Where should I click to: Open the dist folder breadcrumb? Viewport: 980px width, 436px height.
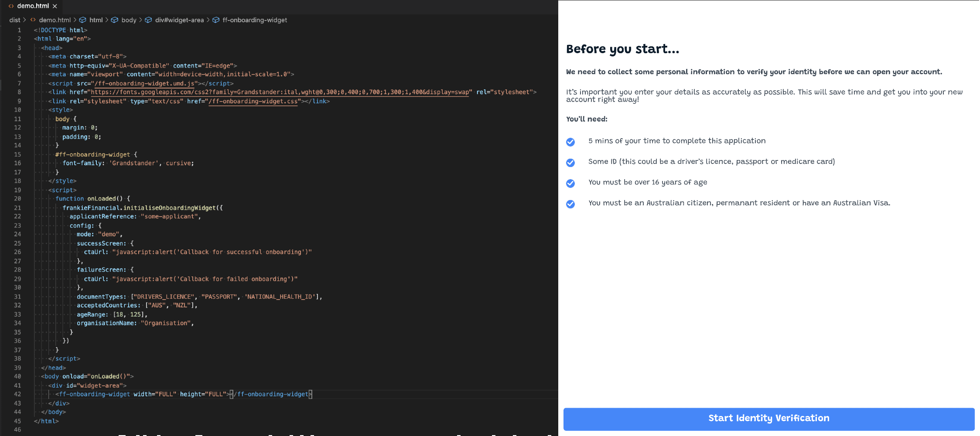[14, 20]
